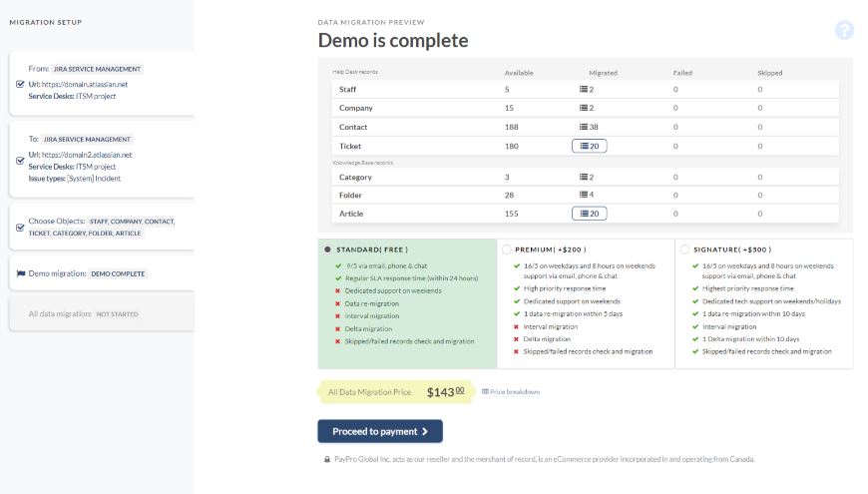The height and width of the screenshot is (494, 868).
Task: Click Issue types [System] Incident text
Action: (75, 179)
